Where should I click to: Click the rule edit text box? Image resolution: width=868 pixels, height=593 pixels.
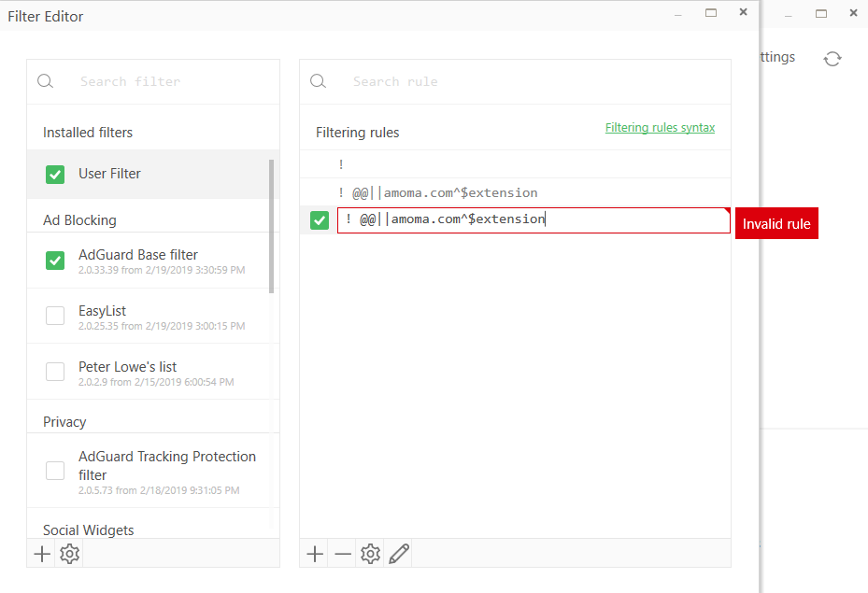click(534, 220)
